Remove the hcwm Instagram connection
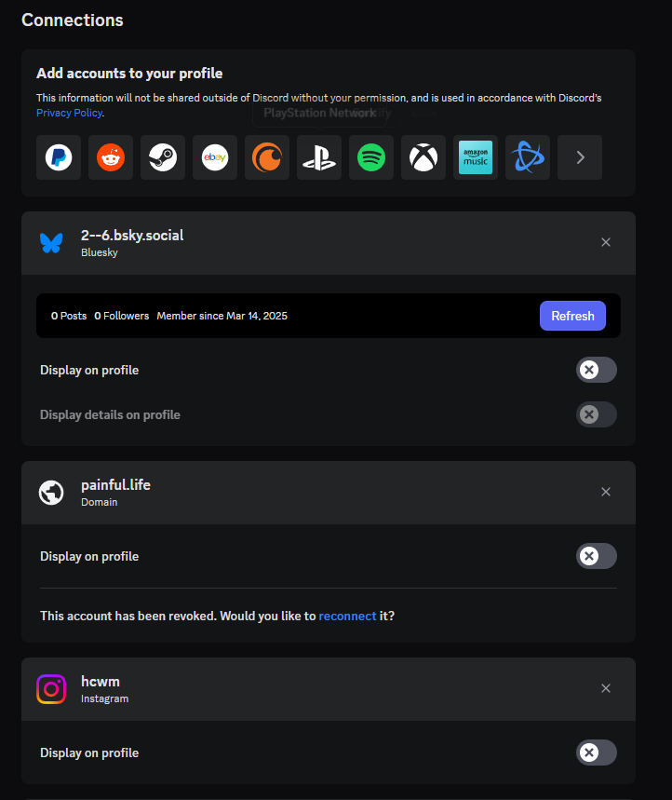Viewport: 672px width, 800px height. [x=606, y=688]
